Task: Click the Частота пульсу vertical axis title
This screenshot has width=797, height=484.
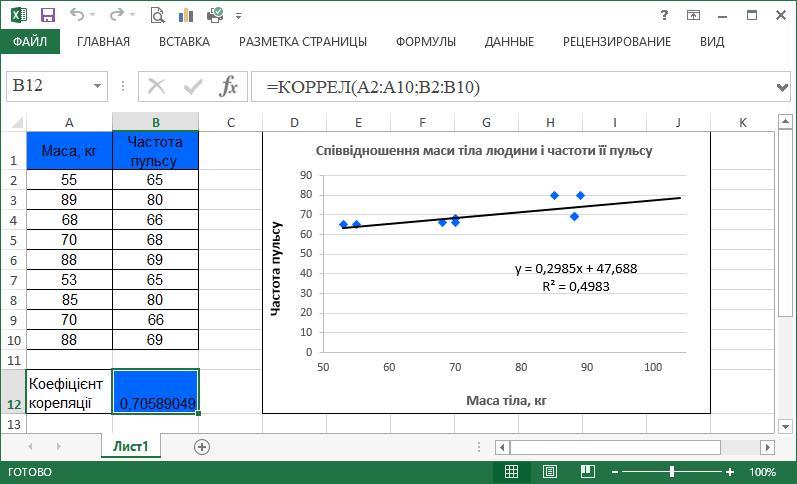Action: pyautogui.click(x=275, y=269)
